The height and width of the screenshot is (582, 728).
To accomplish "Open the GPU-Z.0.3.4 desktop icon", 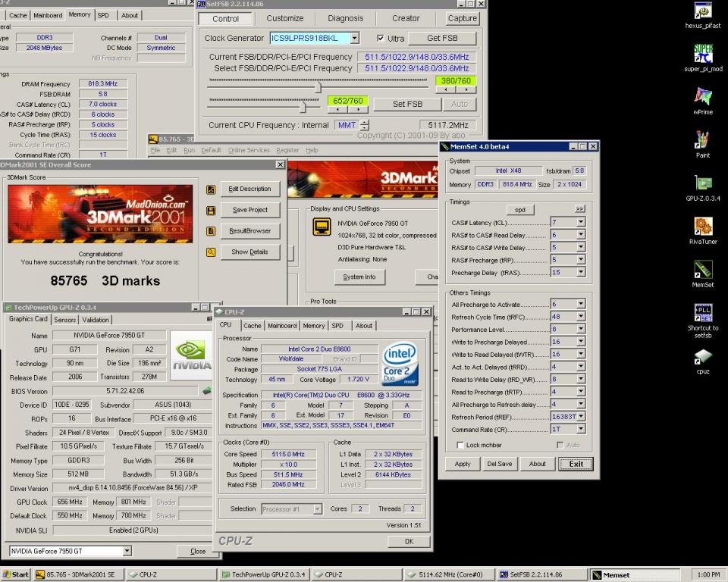I will (703, 183).
